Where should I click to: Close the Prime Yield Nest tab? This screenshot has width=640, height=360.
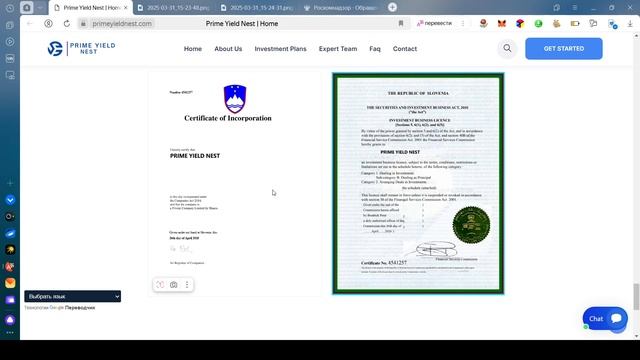coord(126,7)
